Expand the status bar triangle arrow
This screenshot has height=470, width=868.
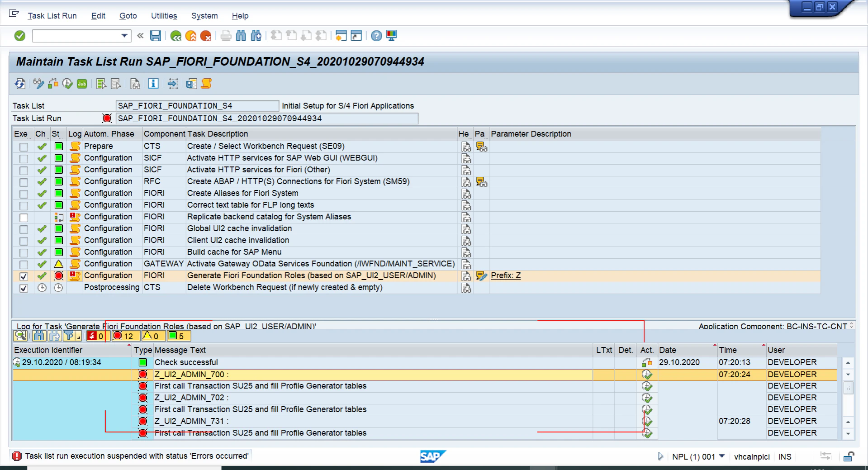660,456
